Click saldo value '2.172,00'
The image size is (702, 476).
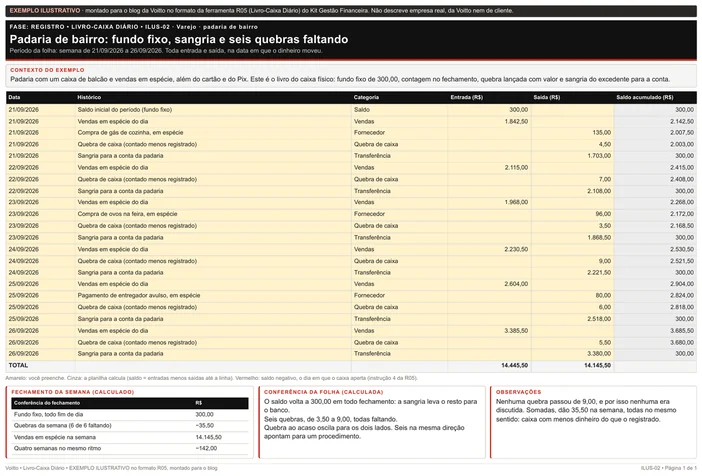click(682, 214)
